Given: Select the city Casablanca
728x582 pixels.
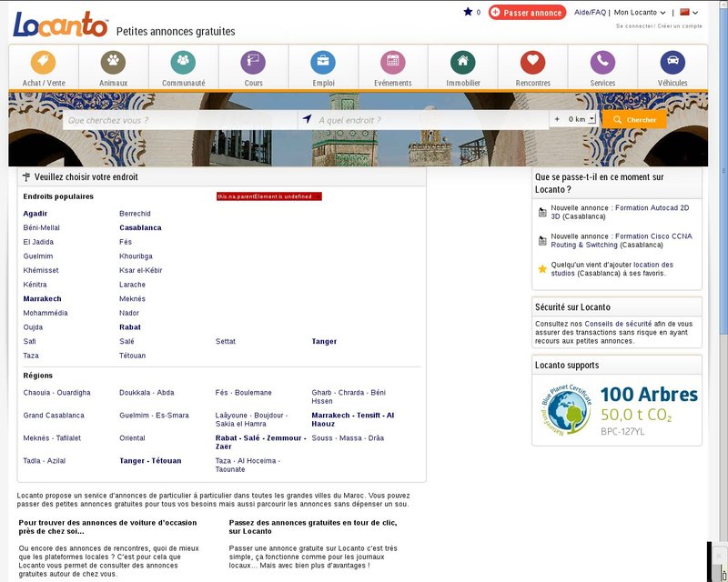Looking at the screenshot, I should (x=140, y=228).
